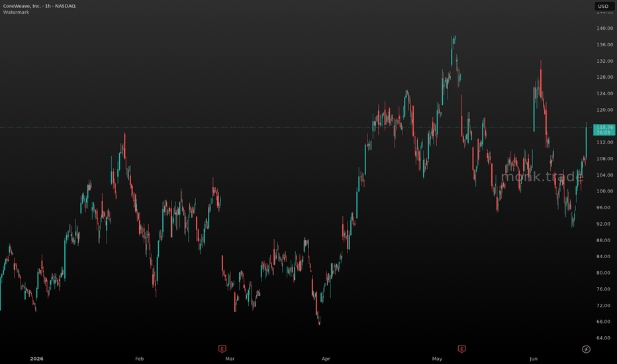Click the May time axis label
The height and width of the screenshot is (364, 617).
[437, 359]
